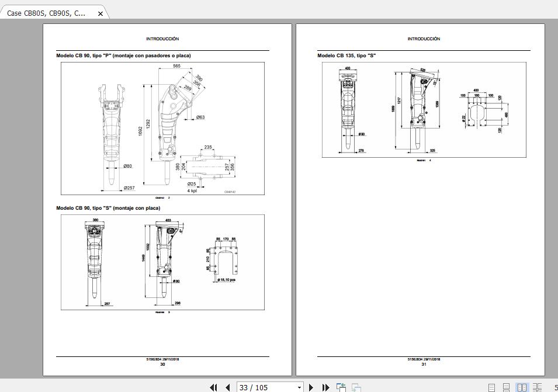Screen dimensions: 558x392
Task: Select continuous scrolling page view
Action: 506,387
